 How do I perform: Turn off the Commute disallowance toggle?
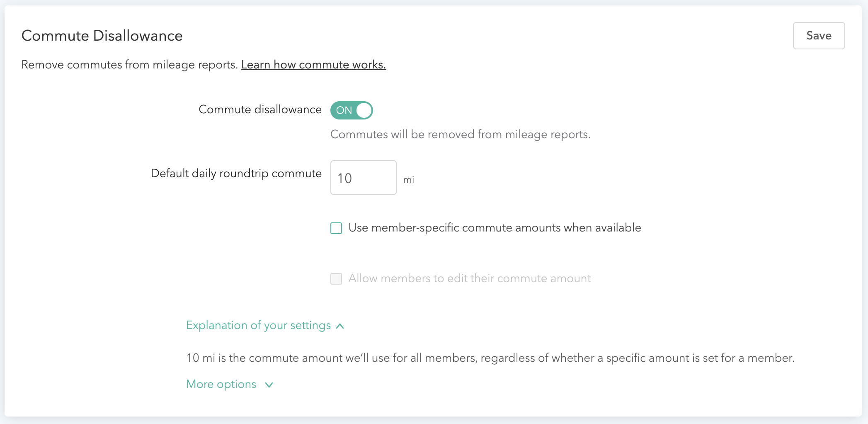351,110
